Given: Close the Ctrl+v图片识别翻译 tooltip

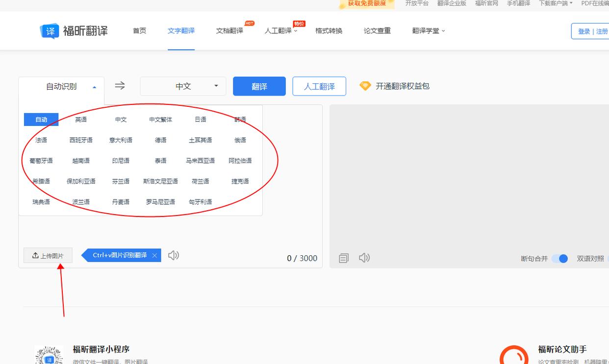Looking at the screenshot, I should click(x=154, y=255).
